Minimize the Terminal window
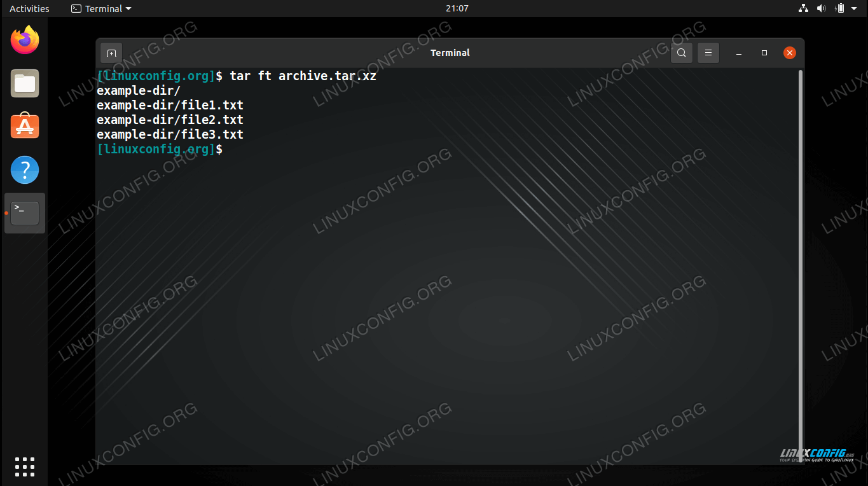The image size is (868, 486). tap(739, 53)
